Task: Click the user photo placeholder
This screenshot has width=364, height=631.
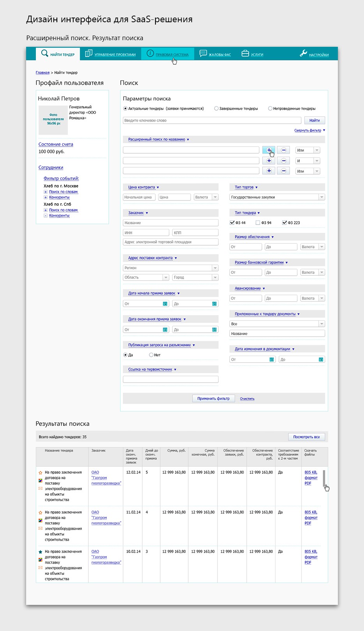Action: tap(53, 119)
